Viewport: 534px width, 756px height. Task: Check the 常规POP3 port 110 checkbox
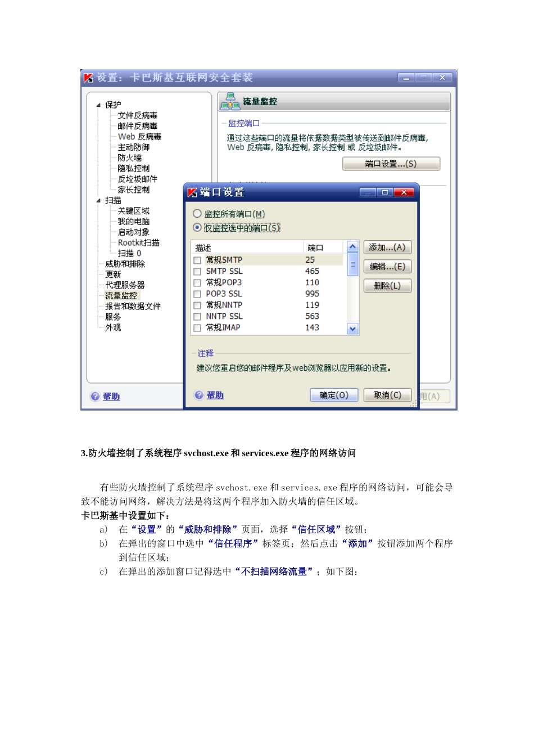tap(197, 283)
